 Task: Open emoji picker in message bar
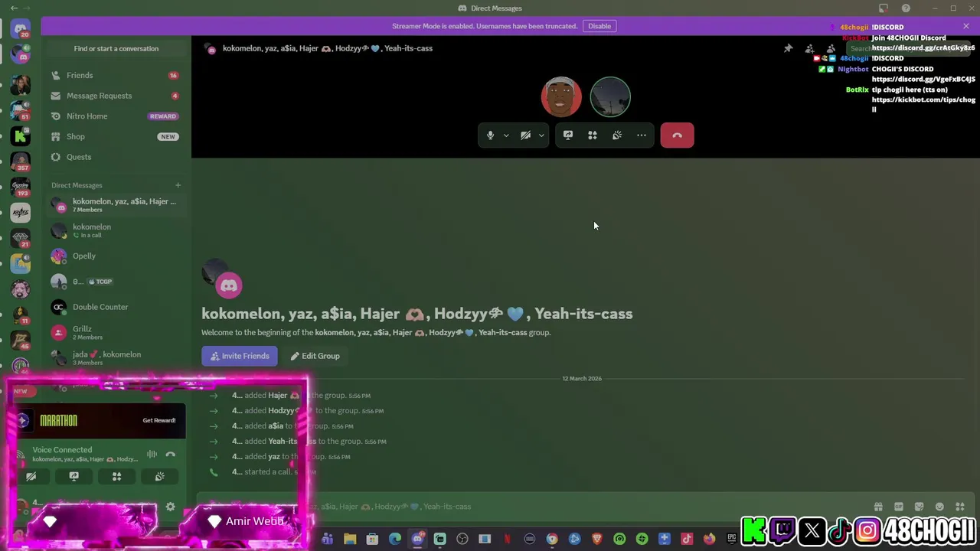[939, 507]
